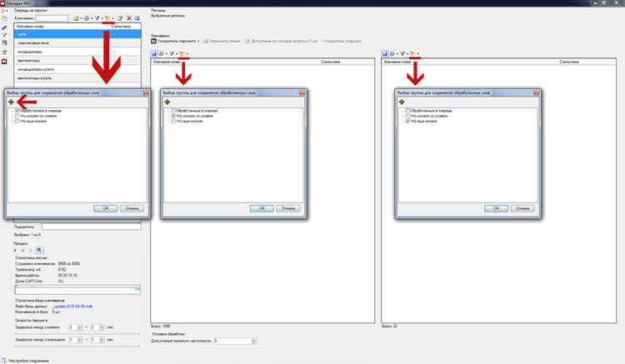Confirm with OK in left dialog

[x=106, y=208]
